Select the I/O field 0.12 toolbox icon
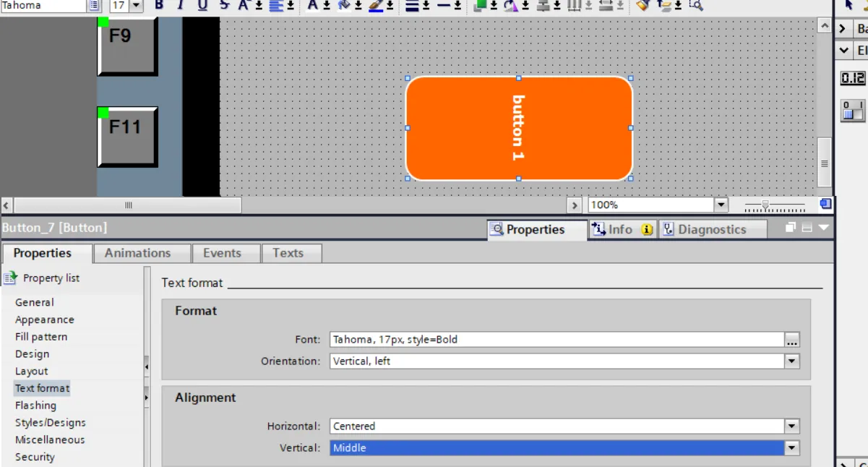Screen dimensions: 868x467 click(853, 78)
